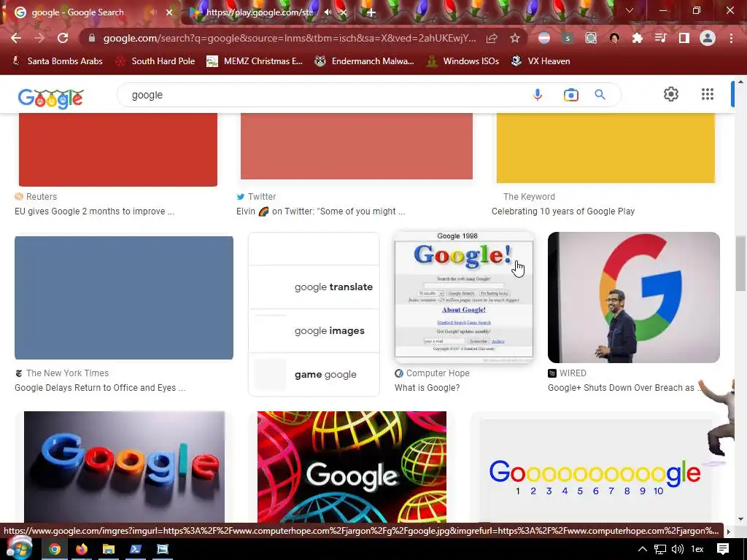Screen dimensions: 747x560
Task: Open WIRED big G logo image
Action: click(x=634, y=297)
